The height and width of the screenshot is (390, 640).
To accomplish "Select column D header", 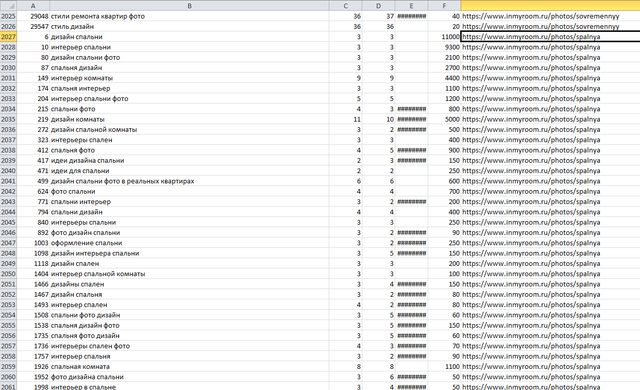I will point(378,6).
